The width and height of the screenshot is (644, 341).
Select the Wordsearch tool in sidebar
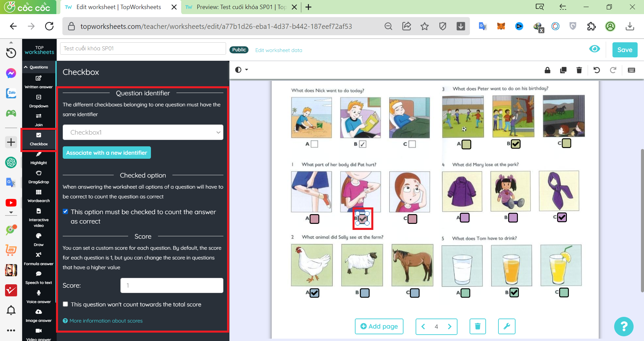(39, 196)
